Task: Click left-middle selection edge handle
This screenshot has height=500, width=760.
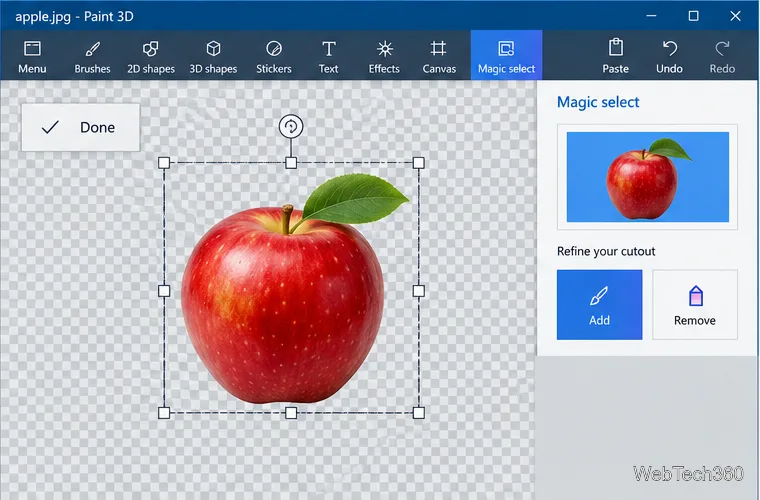Action: point(164,291)
